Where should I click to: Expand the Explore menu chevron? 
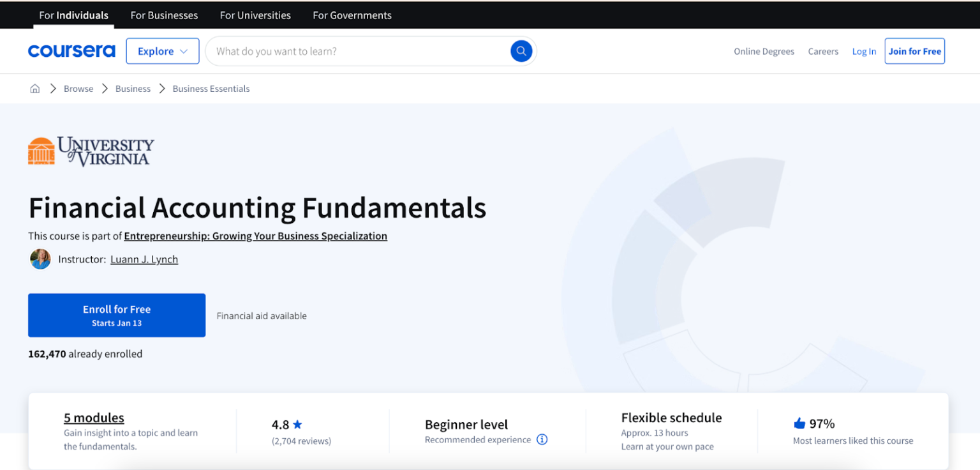184,51
